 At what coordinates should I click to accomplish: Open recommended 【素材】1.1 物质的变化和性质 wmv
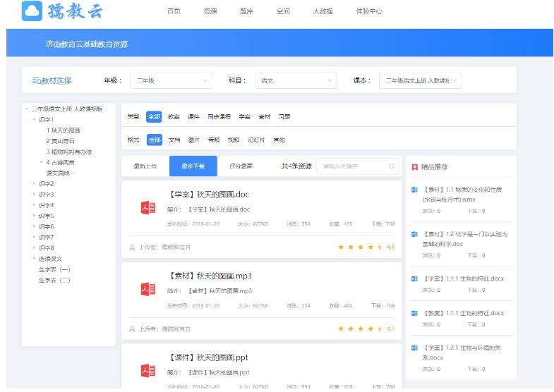coord(462,195)
